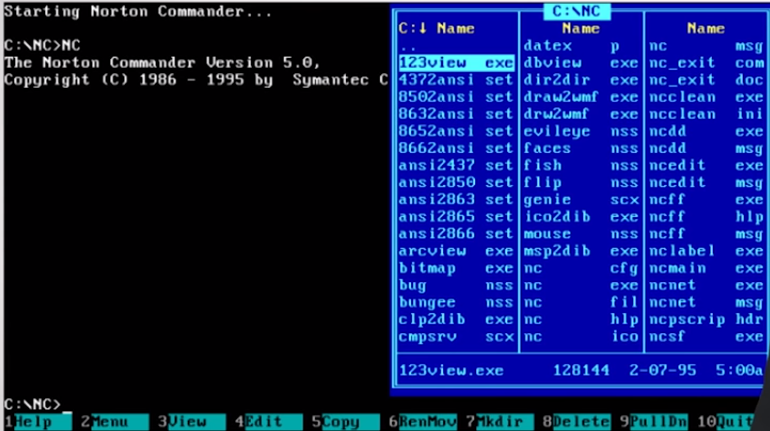The height and width of the screenshot is (431, 770).
Task: Select file msp2dib exe
Action: (581, 251)
